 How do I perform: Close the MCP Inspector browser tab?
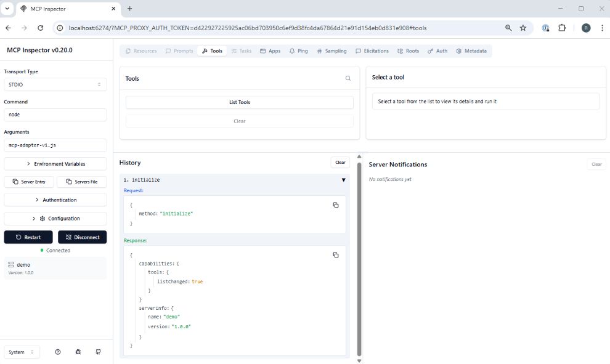pyautogui.click(x=113, y=9)
